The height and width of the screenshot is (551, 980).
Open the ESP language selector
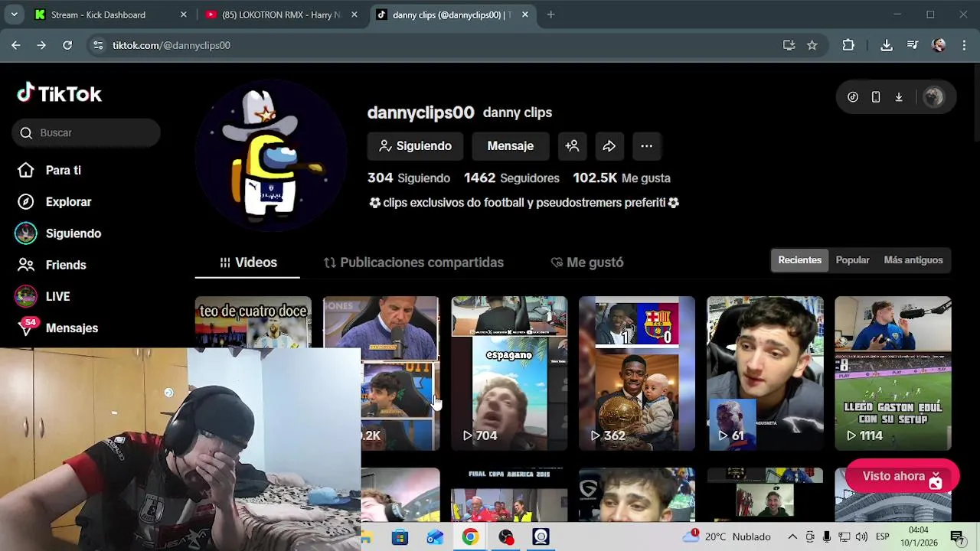pyautogui.click(x=882, y=537)
